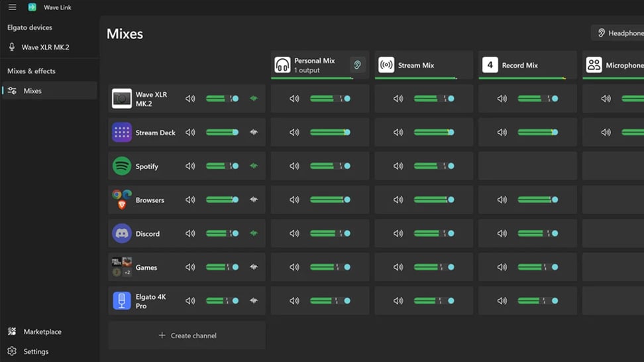Click the Personal Mix headphones icon
Viewport: 644px width, 362px height.
coord(282,65)
